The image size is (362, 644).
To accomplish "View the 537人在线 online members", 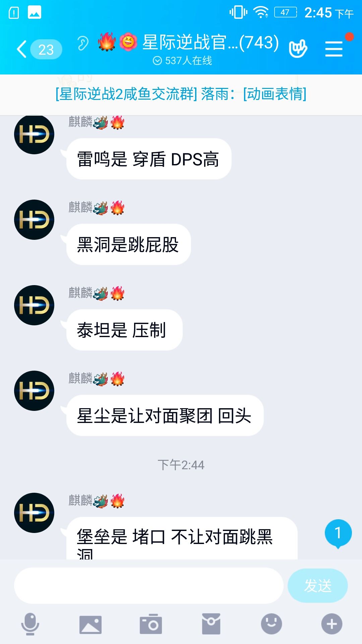I will tap(183, 61).
